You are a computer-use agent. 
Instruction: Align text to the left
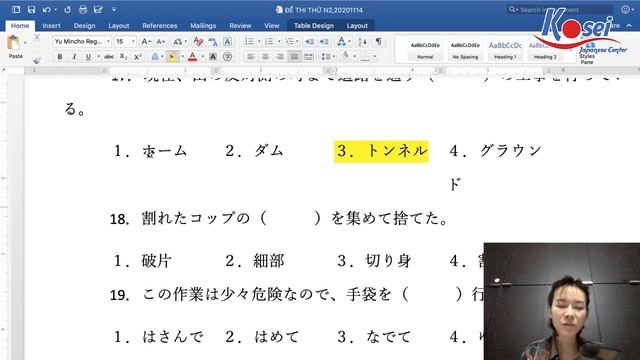(251, 57)
